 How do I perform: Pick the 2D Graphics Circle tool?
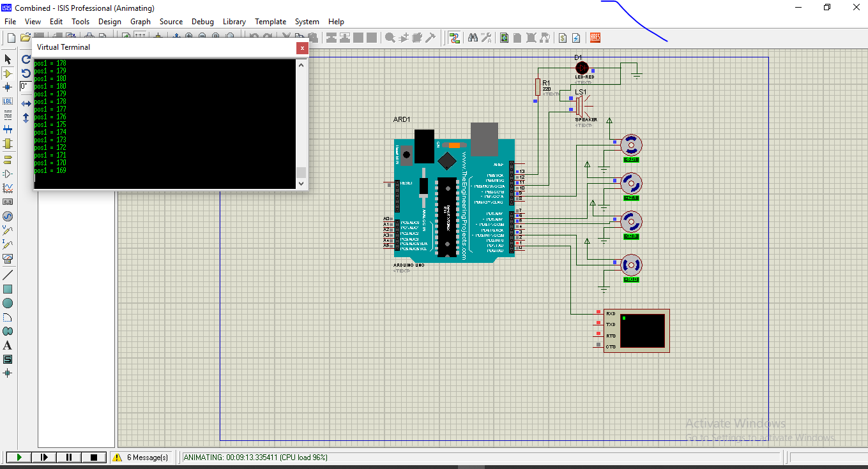pos(8,303)
